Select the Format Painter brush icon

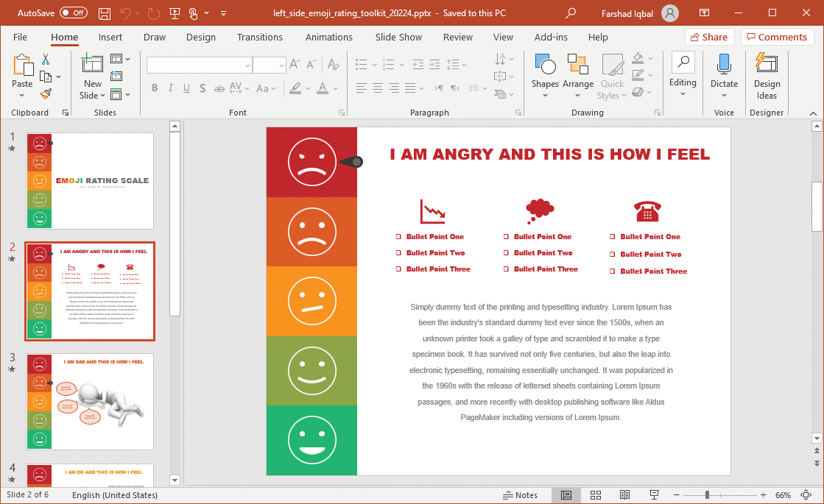pyautogui.click(x=46, y=93)
